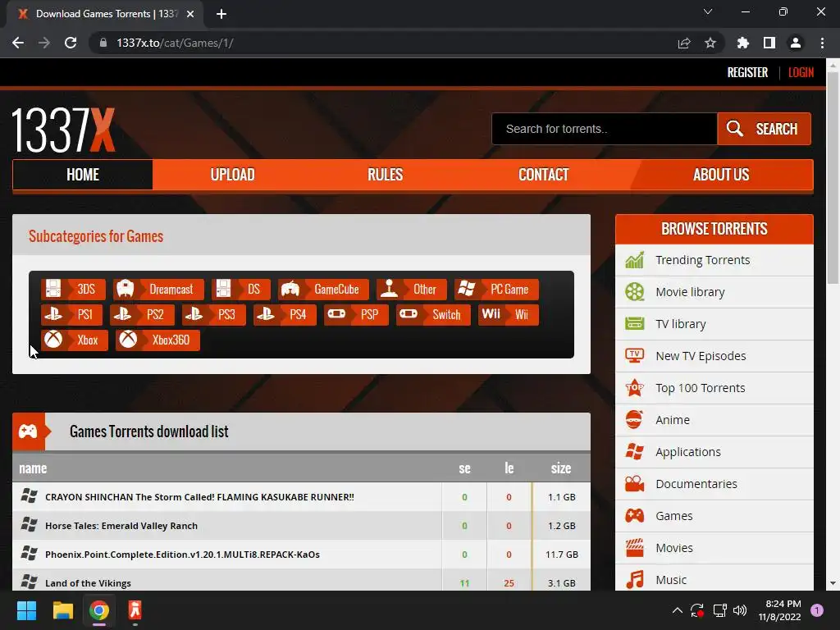Click the 11.7 GB size cell
The image size is (840, 630).
tap(561, 555)
